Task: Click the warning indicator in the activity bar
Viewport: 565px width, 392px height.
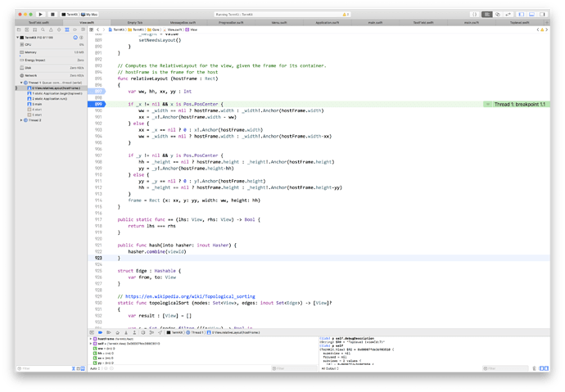Action: pyautogui.click(x=346, y=15)
